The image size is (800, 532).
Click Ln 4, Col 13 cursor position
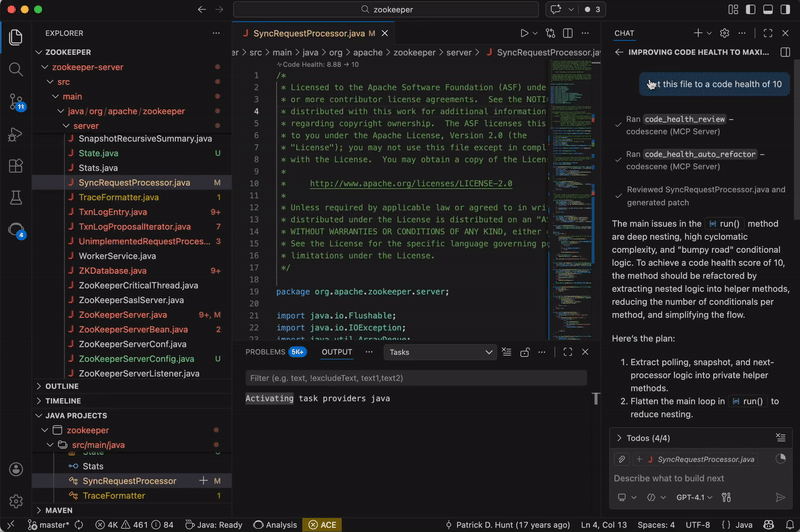(x=604, y=525)
